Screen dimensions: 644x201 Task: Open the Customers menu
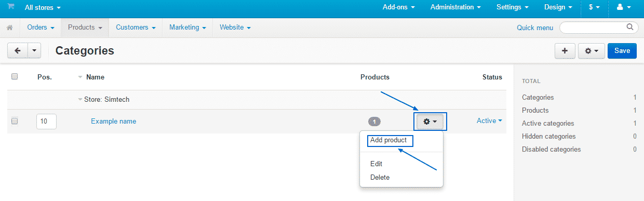[136, 28]
